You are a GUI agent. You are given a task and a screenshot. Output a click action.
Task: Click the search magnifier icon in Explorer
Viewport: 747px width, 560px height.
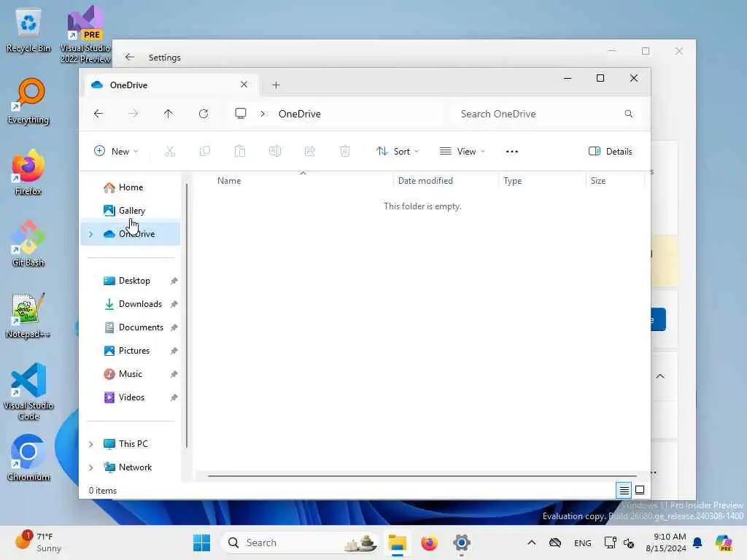629,114
